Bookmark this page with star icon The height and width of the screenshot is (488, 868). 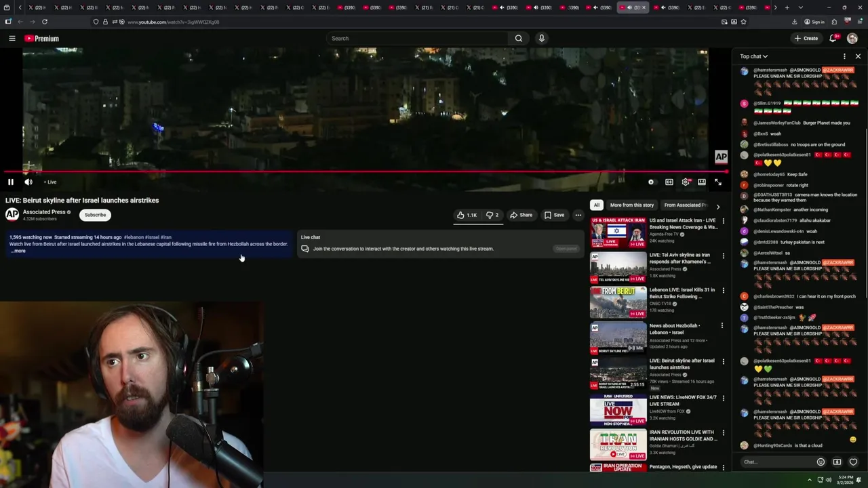[743, 22]
